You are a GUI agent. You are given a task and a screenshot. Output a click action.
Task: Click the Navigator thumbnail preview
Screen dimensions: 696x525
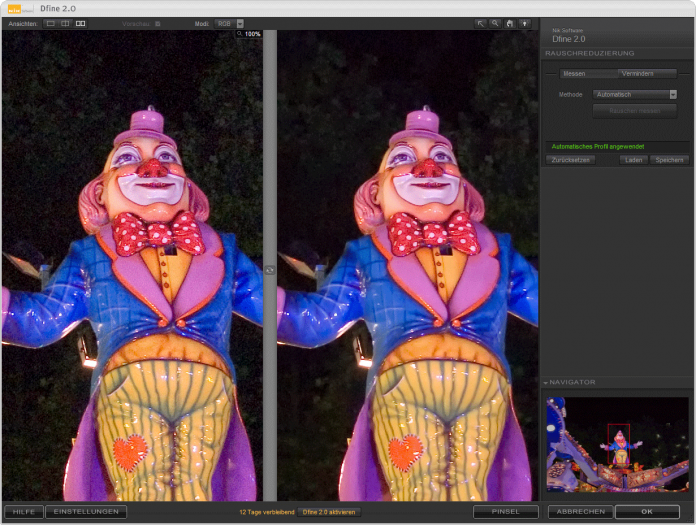pyautogui.click(x=617, y=443)
